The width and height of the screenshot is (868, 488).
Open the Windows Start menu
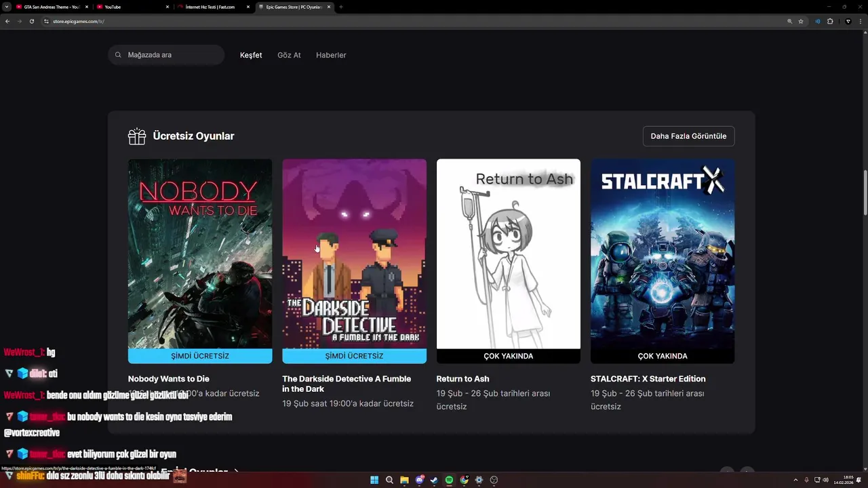click(x=374, y=480)
